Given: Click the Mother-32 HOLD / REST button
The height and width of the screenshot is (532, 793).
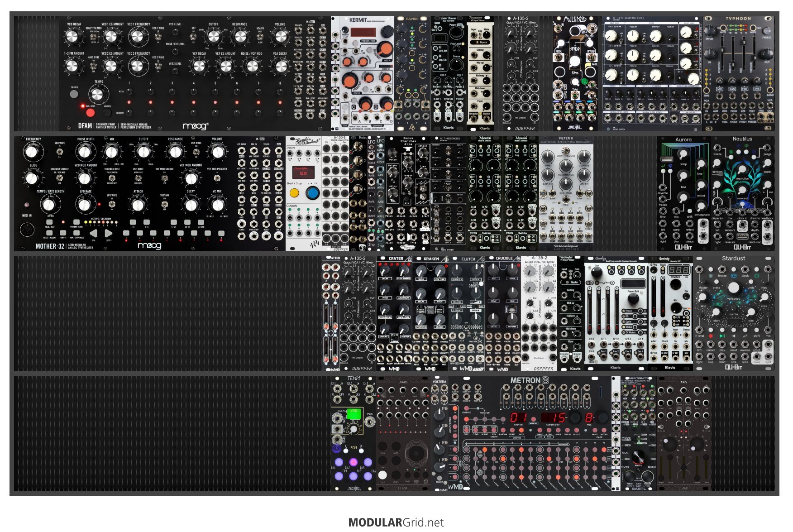Looking at the screenshot, I should coord(49,222).
